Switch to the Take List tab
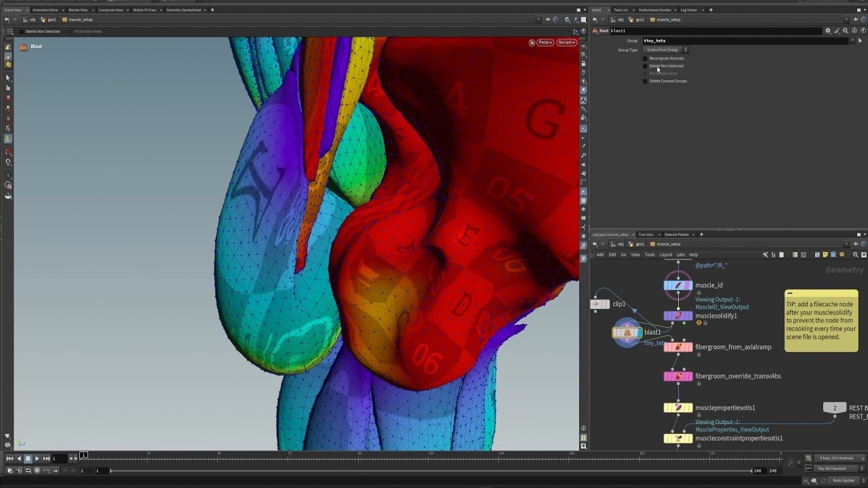Viewport: 868px width, 488px height. tap(620, 10)
